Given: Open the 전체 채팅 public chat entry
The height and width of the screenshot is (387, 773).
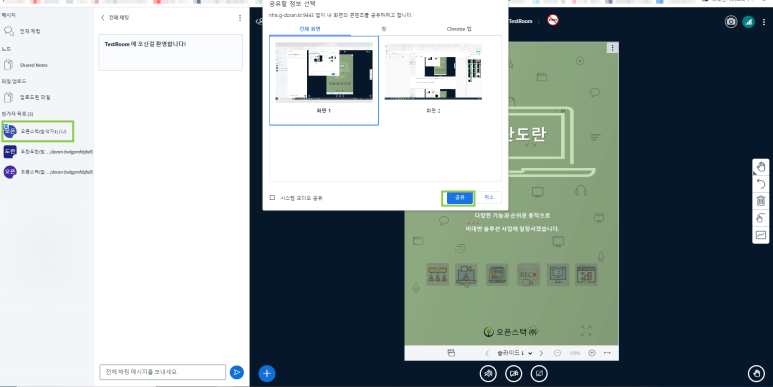Looking at the screenshot, I should point(22,32).
